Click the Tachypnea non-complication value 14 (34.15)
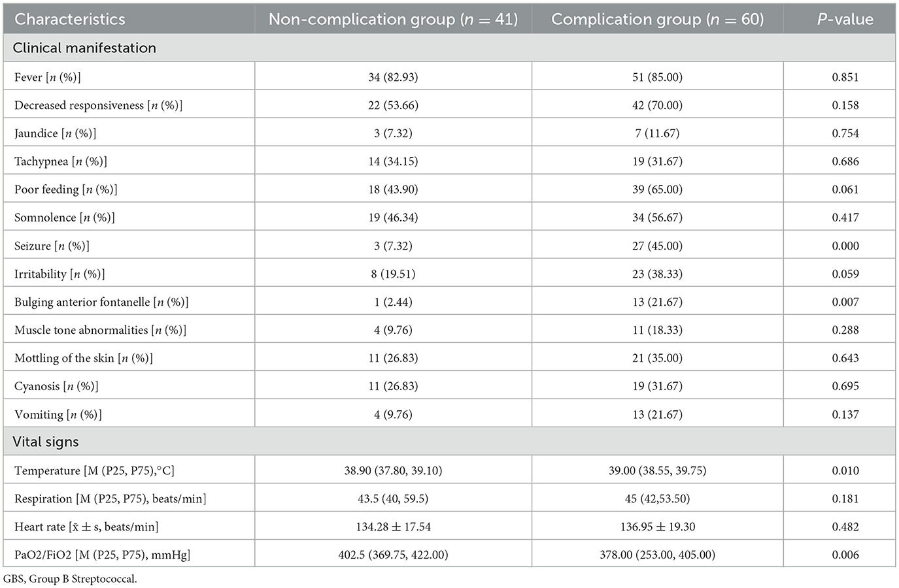Screen dimensions: 899x588 coord(393,161)
